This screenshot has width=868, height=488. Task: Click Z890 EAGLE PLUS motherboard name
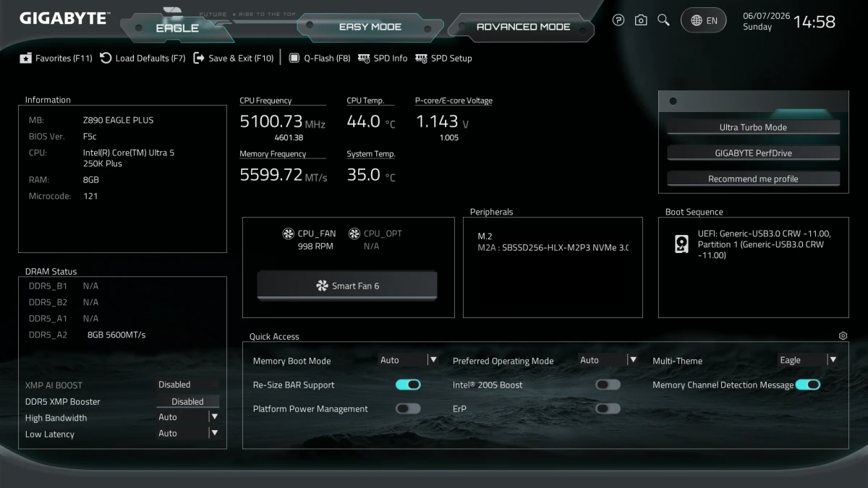119,120
